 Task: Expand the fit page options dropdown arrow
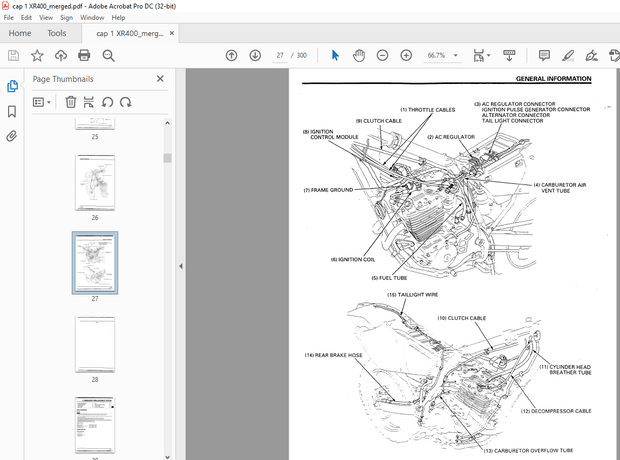pos(489,55)
